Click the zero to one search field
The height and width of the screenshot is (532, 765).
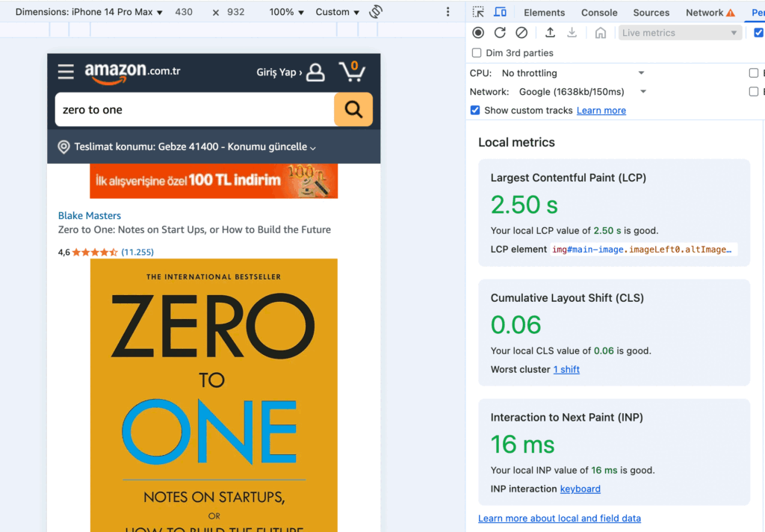pyautogui.click(x=195, y=110)
